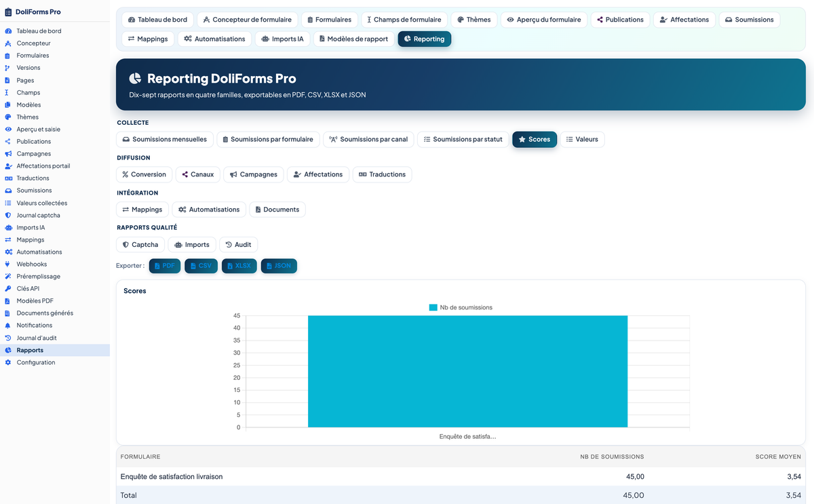Screen dimensions: 814x504
Task: Open the Valeurs report
Action: [582, 139]
